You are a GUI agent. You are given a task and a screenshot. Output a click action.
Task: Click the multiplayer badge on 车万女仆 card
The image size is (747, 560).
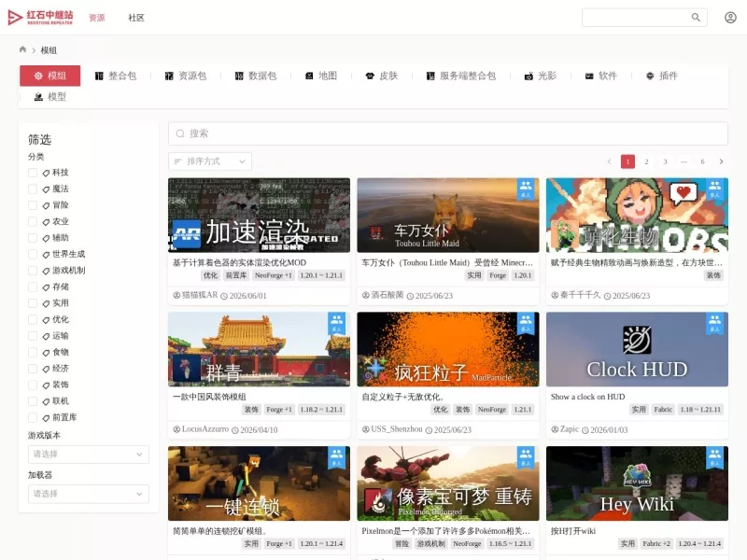coord(526,189)
